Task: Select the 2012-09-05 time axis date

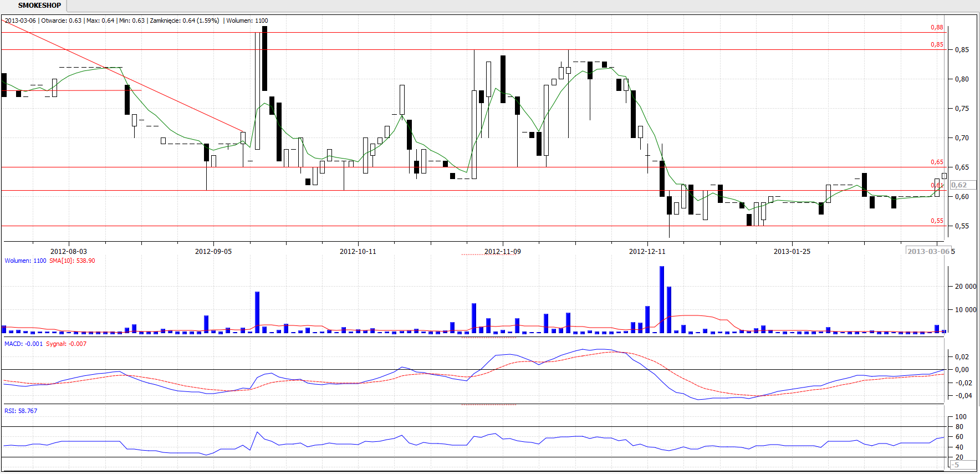Action: click(x=213, y=252)
